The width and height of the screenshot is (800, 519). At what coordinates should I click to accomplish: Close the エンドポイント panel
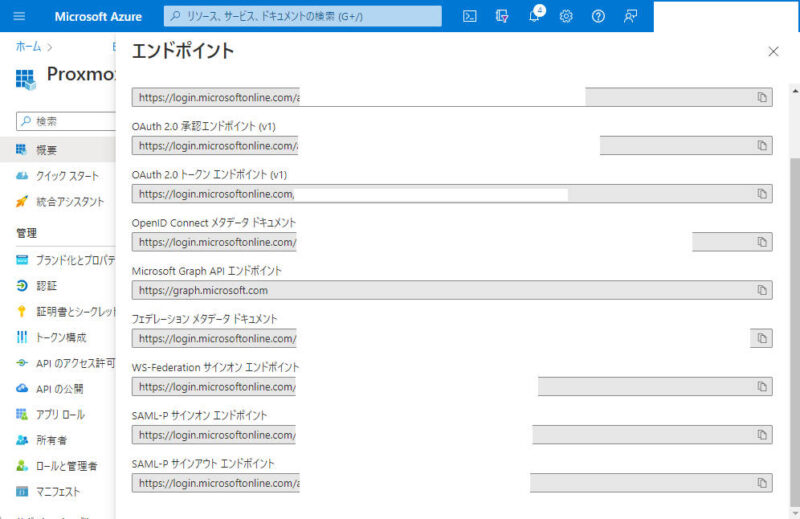point(773,52)
